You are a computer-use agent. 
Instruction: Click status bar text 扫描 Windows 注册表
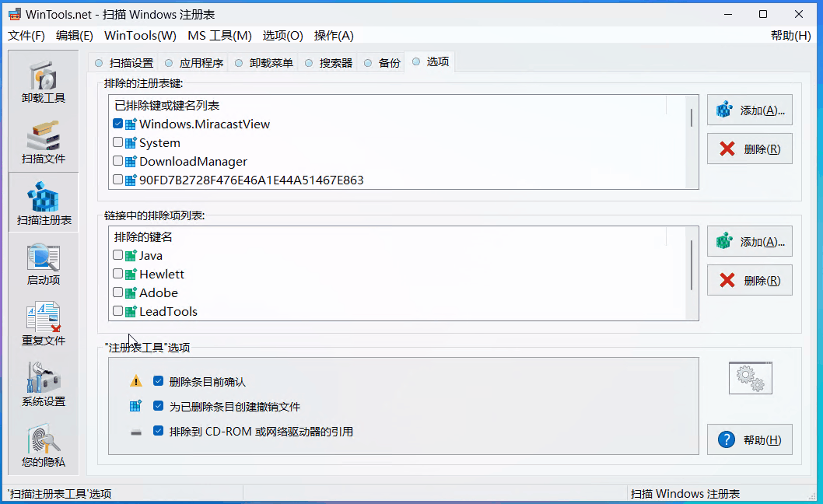click(685, 493)
